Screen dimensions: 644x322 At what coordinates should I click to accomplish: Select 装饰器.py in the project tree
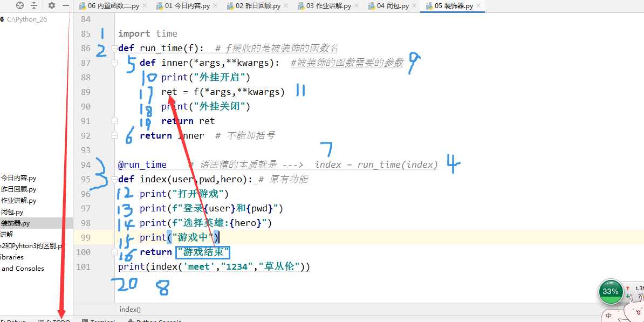[x=15, y=223]
